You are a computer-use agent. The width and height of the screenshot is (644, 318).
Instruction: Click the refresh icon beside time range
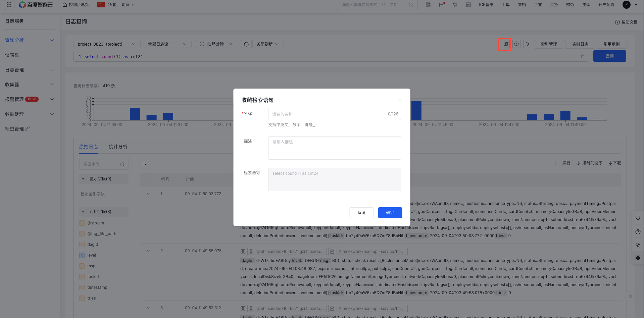pyautogui.click(x=246, y=44)
